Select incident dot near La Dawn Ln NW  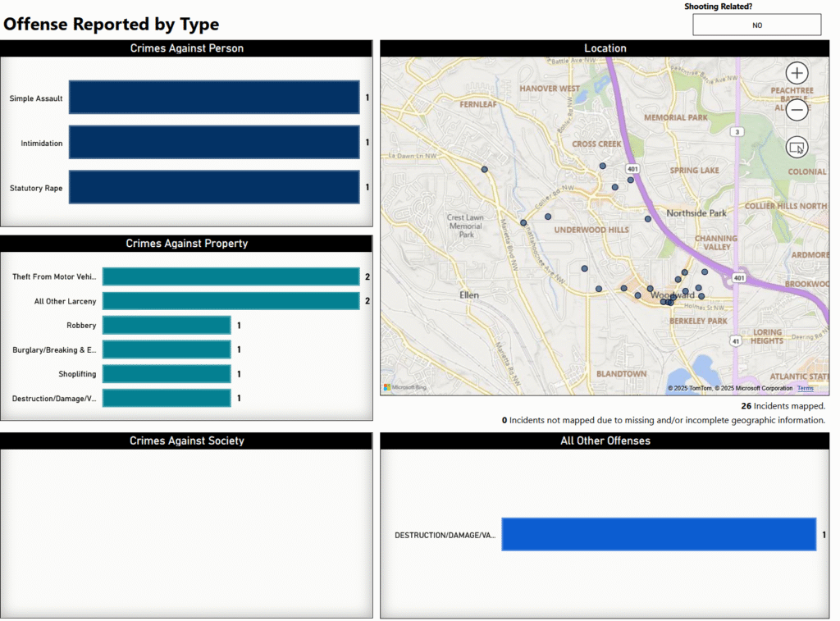[x=485, y=169]
